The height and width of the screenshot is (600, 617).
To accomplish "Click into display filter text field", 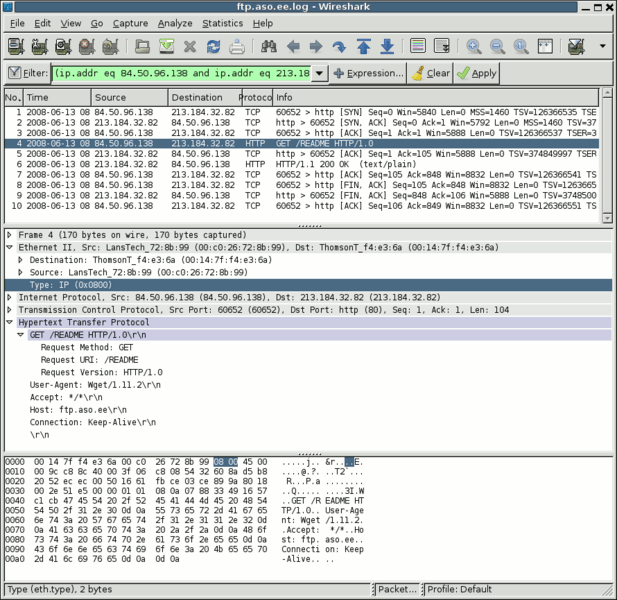I will (181, 73).
